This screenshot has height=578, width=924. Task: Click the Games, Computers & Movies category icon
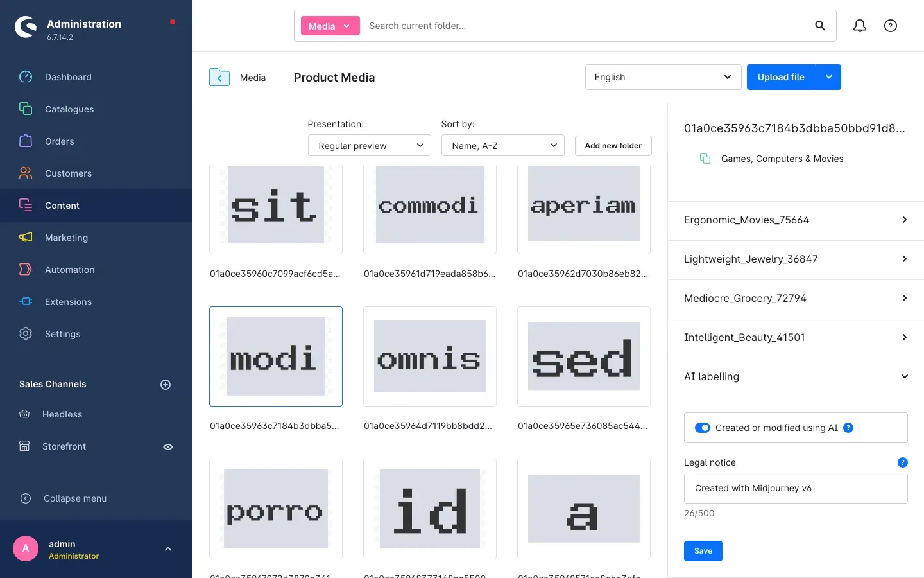705,159
